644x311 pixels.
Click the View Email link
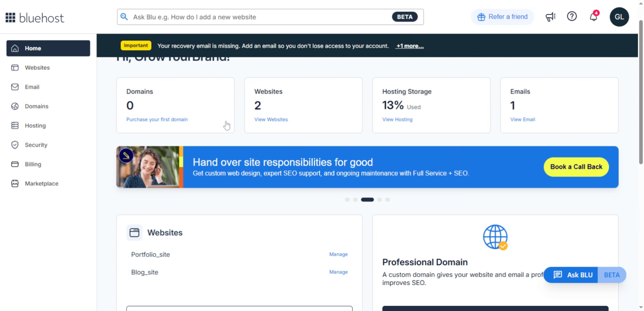pyautogui.click(x=522, y=119)
